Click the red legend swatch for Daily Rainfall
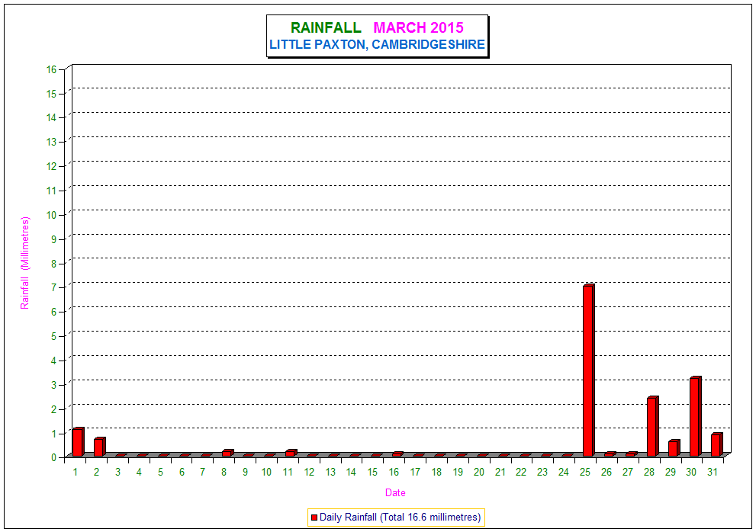This screenshot has height=532, width=756. click(x=314, y=517)
